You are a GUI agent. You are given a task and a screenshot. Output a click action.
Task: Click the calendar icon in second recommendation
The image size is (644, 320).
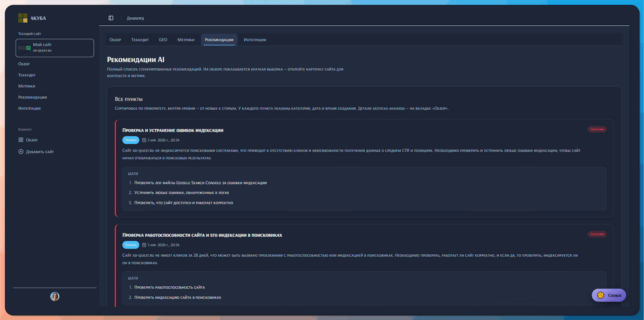pyautogui.click(x=144, y=245)
